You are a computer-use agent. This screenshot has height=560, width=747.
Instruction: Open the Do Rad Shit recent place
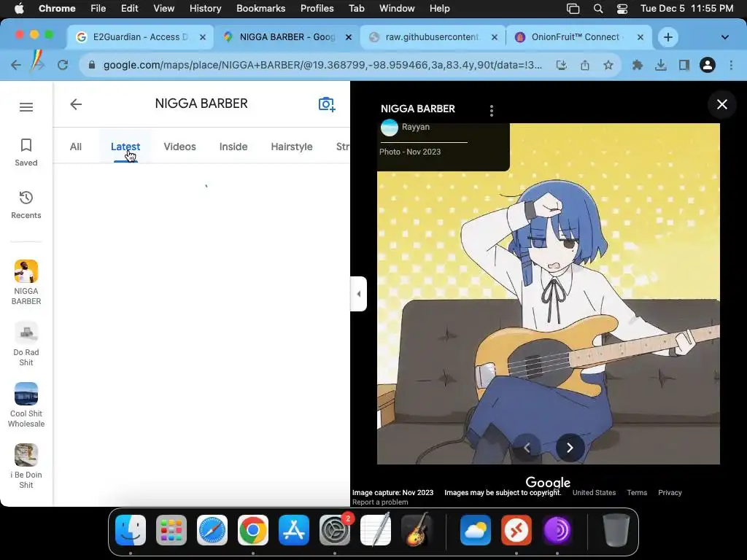click(x=26, y=344)
